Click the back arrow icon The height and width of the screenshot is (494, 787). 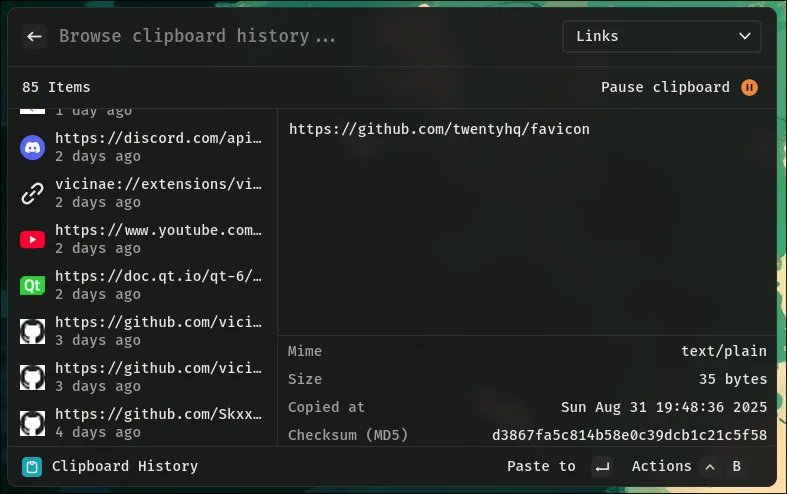(x=35, y=37)
